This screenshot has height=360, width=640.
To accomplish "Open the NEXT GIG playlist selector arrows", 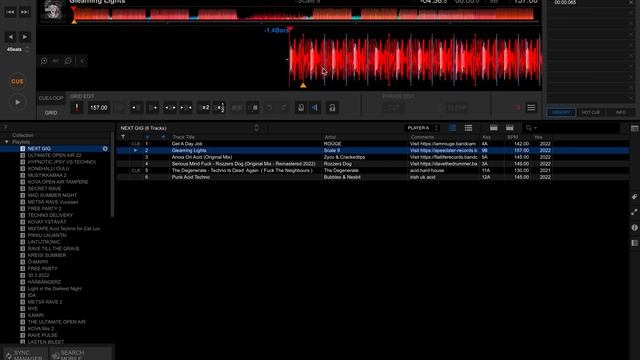I will [x=256, y=128].
